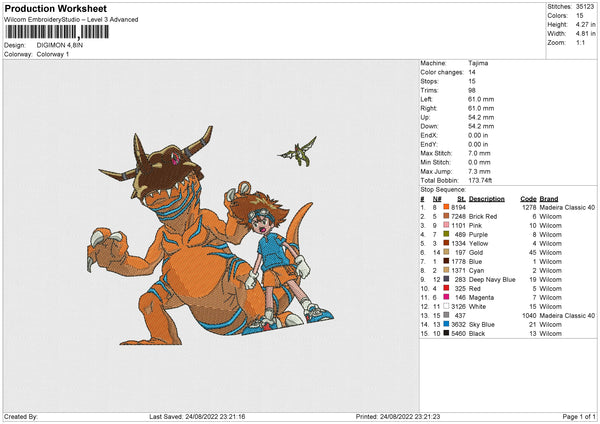
Task: Click the N# column header
Action: tap(437, 199)
